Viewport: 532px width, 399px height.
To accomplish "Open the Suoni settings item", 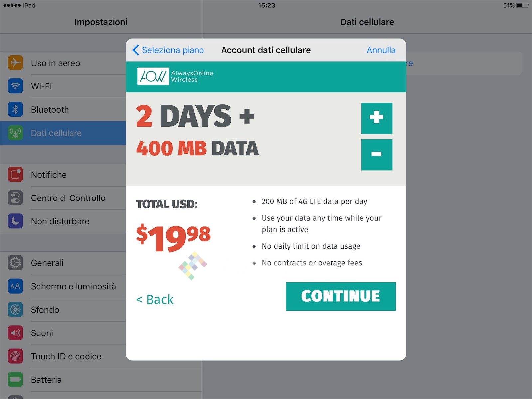I will click(x=42, y=333).
